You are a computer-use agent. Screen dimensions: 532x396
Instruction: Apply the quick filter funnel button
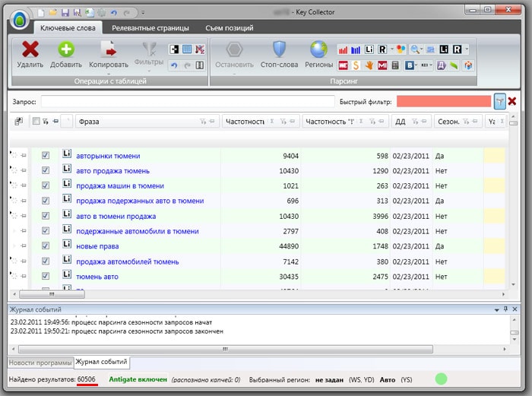point(499,101)
